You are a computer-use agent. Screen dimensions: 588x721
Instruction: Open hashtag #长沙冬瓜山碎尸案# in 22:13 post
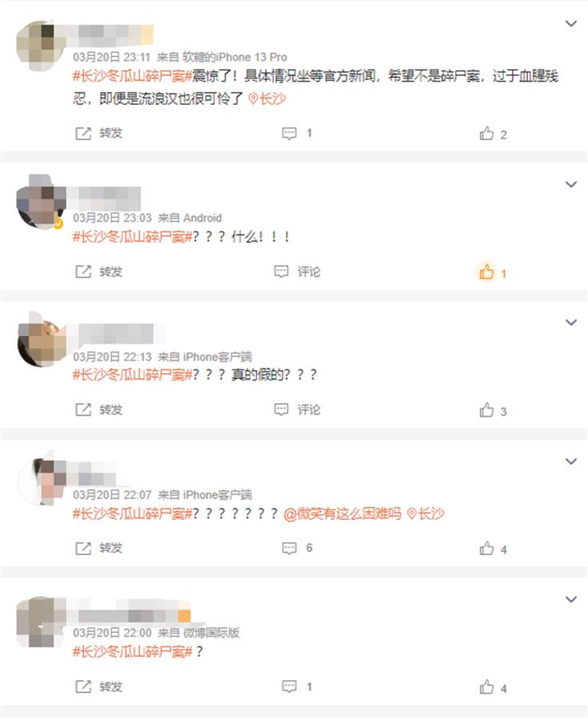[x=132, y=375]
